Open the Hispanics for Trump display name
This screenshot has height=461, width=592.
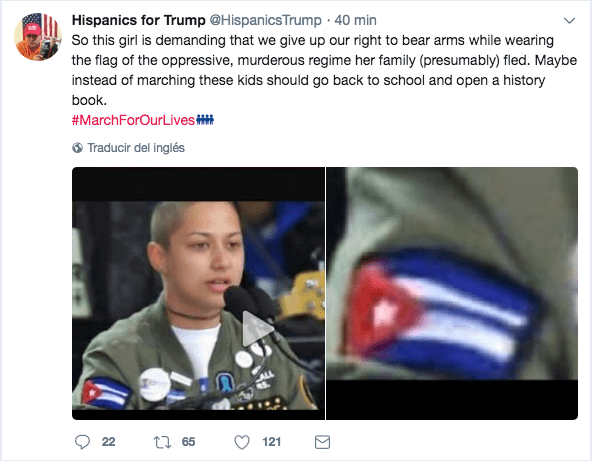coord(139,20)
